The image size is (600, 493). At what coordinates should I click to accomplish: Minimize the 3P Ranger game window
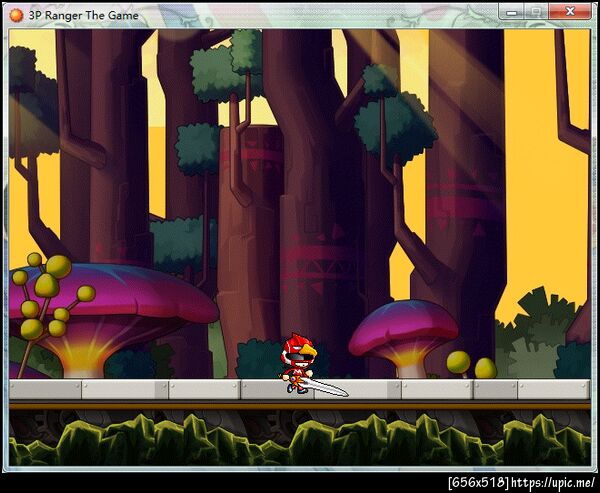pos(511,11)
